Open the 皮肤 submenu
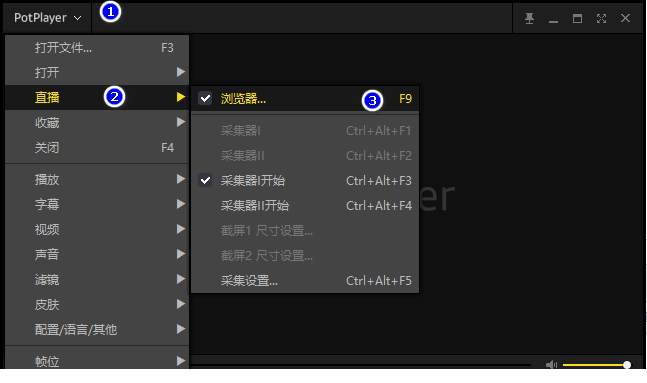 click(97, 305)
